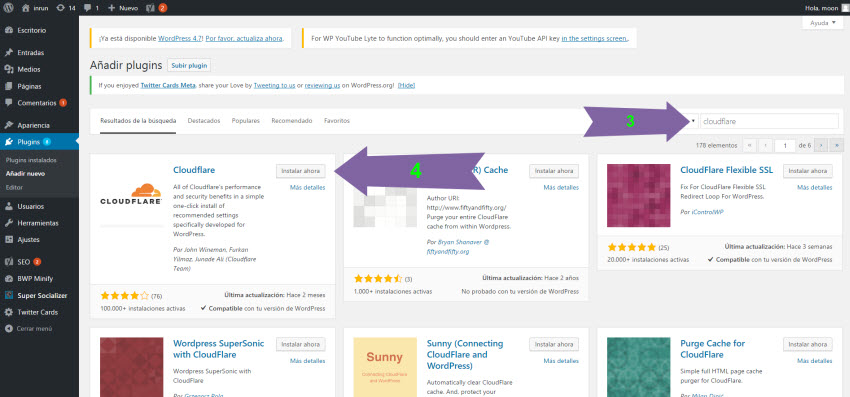Open 'Más detalles' for Cloudflare plugin
The width and height of the screenshot is (850, 397).
(307, 188)
